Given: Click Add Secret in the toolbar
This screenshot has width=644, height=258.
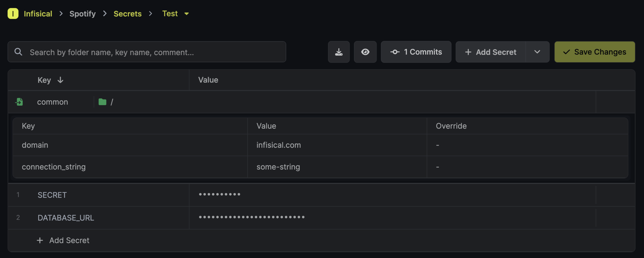Looking at the screenshot, I should [490, 52].
